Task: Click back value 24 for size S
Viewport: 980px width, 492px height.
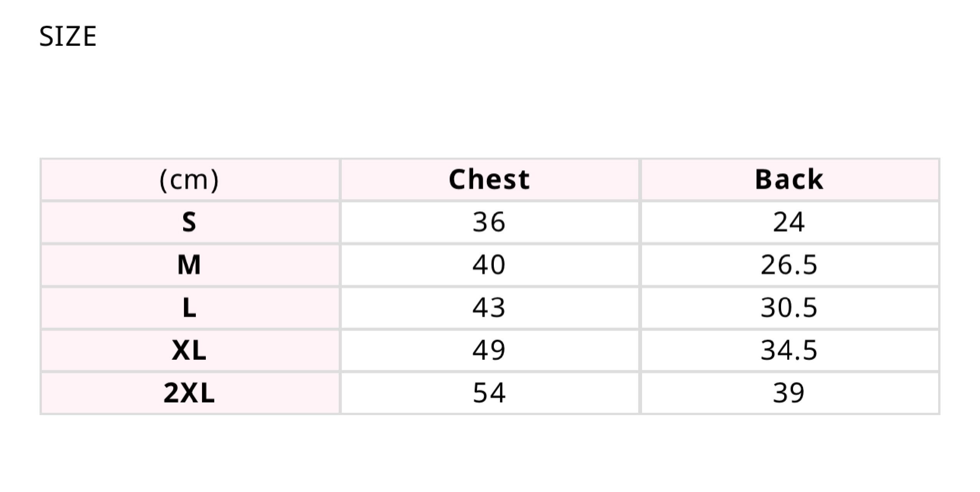Action: (x=789, y=223)
